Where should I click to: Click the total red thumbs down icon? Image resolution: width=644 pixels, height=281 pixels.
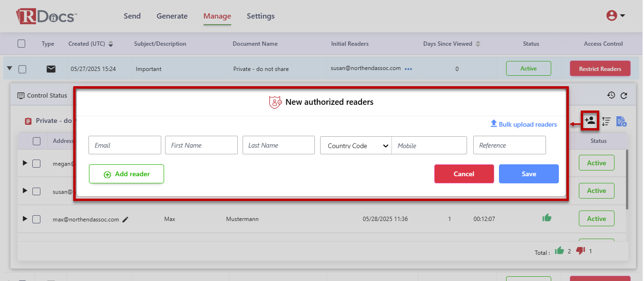pyautogui.click(x=580, y=251)
